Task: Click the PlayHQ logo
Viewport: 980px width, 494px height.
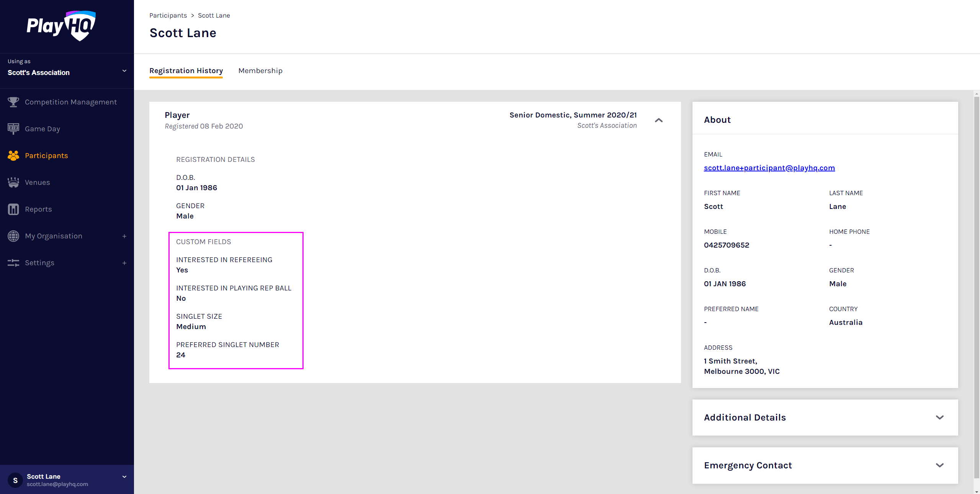Action: [61, 26]
